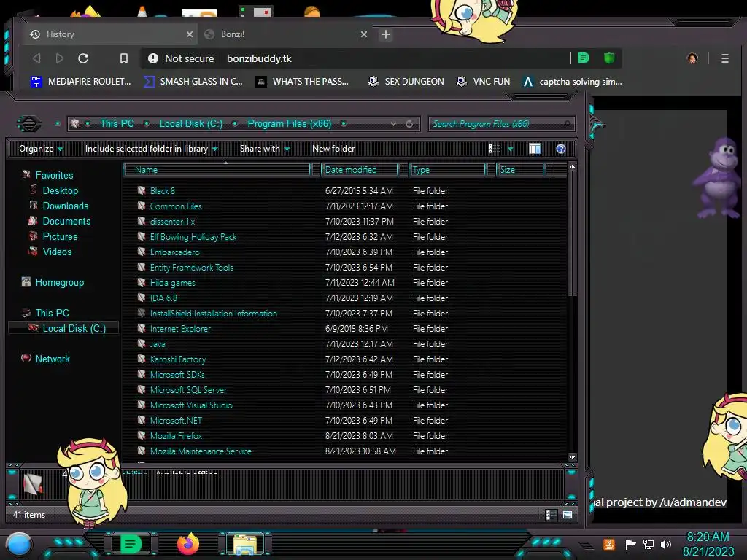Close the History tab
Screen dimensions: 747x560
[x=190, y=34]
